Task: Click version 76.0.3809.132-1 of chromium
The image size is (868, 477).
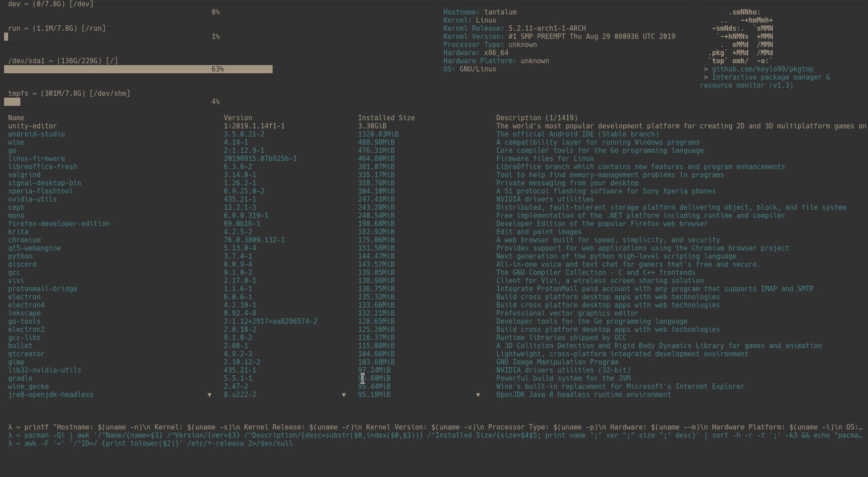Action: [x=254, y=240]
